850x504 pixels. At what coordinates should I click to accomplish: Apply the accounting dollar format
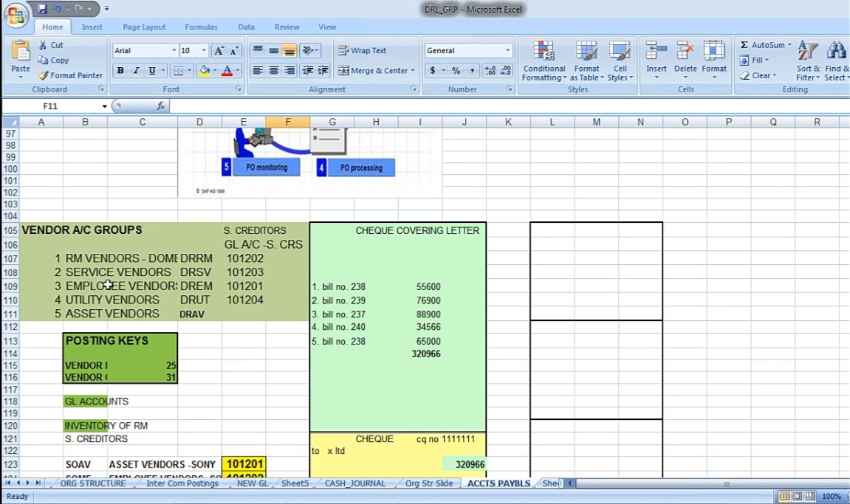432,70
